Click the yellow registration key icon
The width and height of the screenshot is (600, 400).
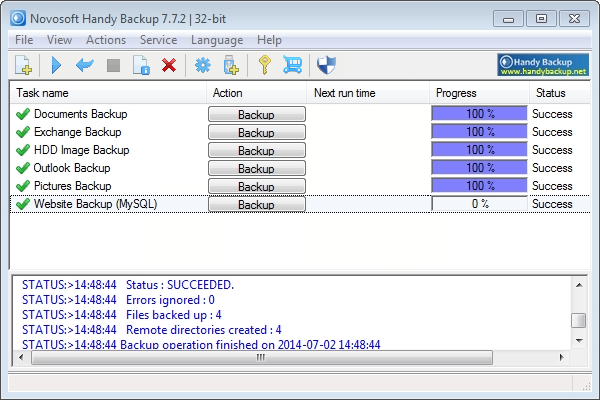pyautogui.click(x=264, y=65)
